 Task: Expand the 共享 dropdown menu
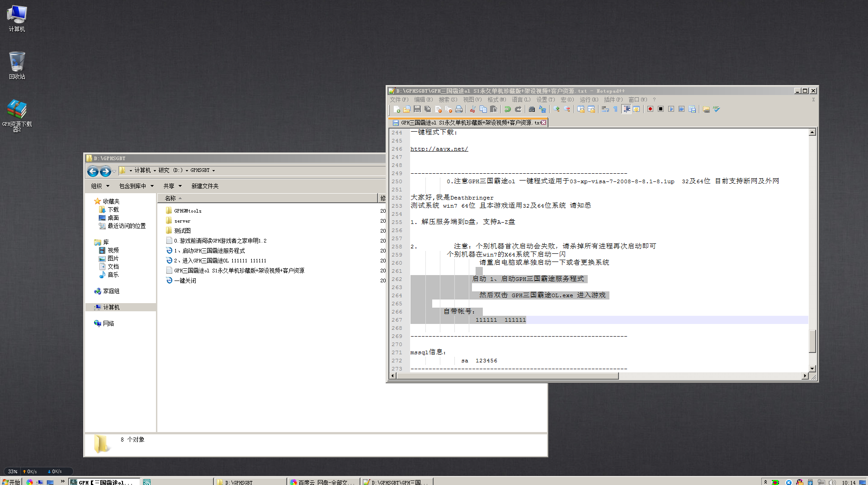click(172, 186)
